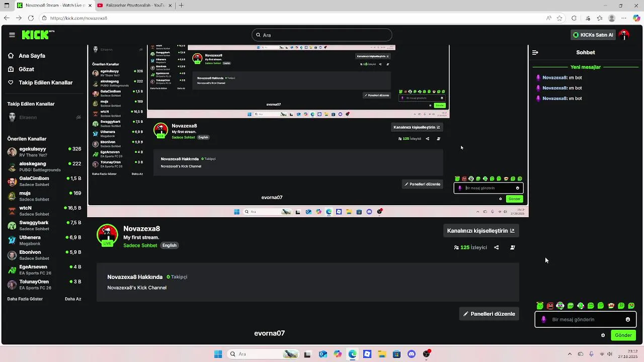
Task: Click the Takip Edilen Kanallar heart icon
Action: pos(11,82)
